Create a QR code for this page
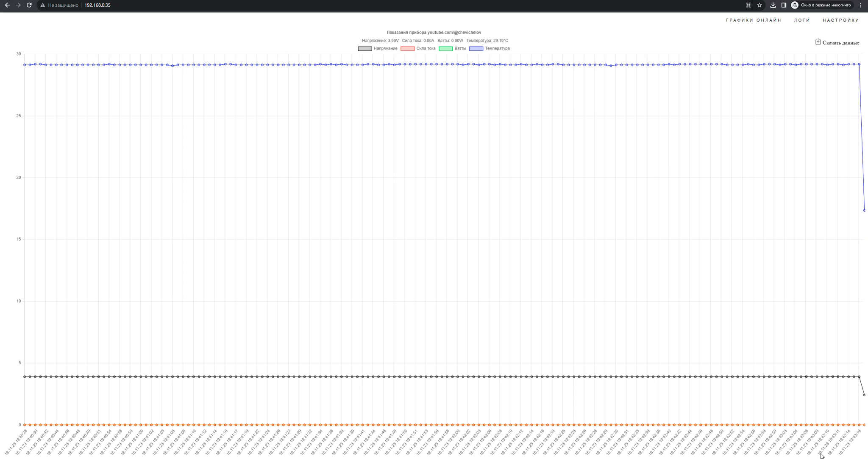Screen dimensions: 868x459 [748, 5]
